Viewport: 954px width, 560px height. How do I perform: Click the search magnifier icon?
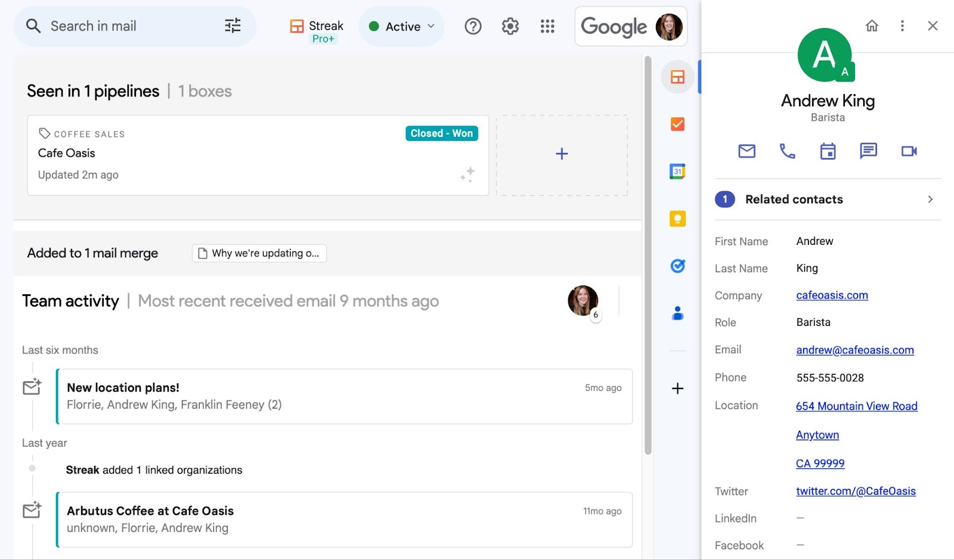(33, 26)
